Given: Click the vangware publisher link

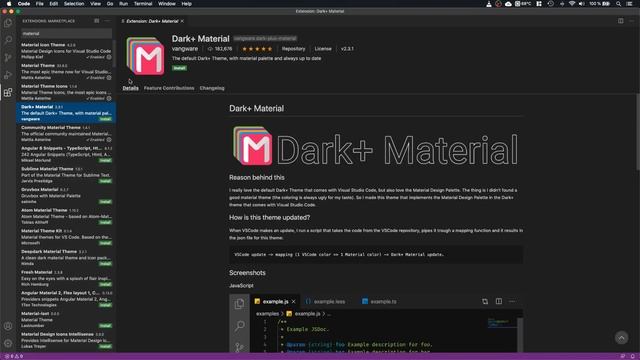Looking at the screenshot, I should [x=185, y=49].
